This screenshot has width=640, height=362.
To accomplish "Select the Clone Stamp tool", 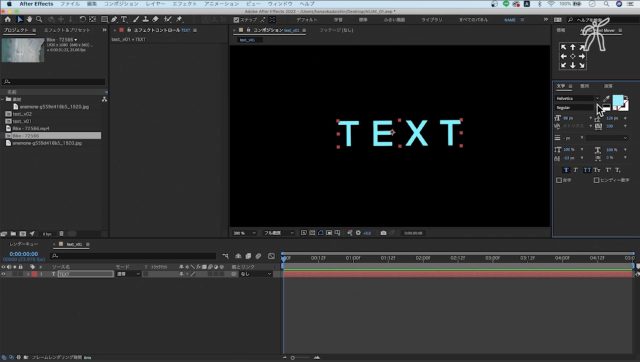I will pyautogui.click(x=145, y=19).
